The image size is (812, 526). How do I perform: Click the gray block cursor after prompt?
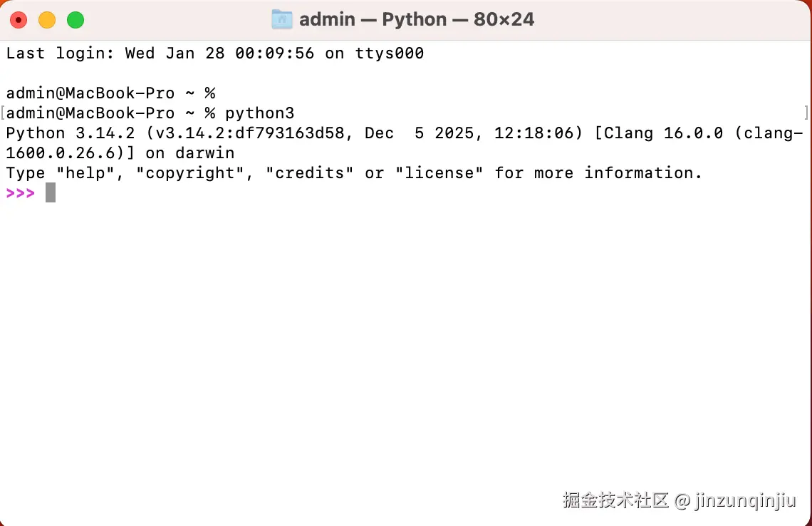(51, 192)
